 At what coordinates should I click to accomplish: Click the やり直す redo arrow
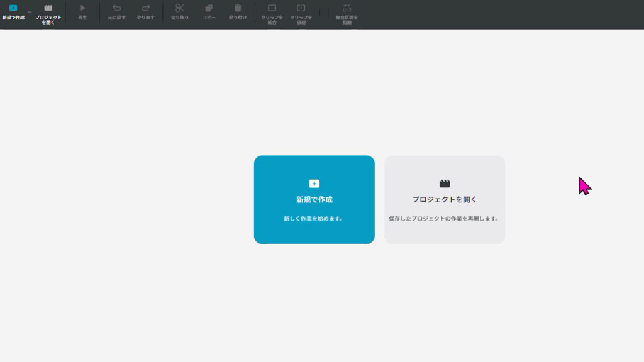145,8
